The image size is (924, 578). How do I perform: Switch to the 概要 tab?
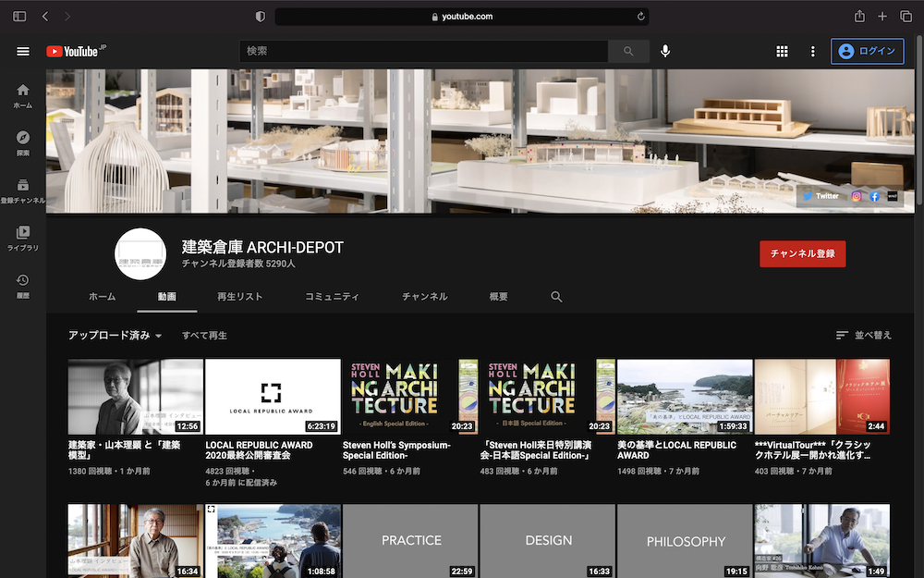[x=499, y=297]
